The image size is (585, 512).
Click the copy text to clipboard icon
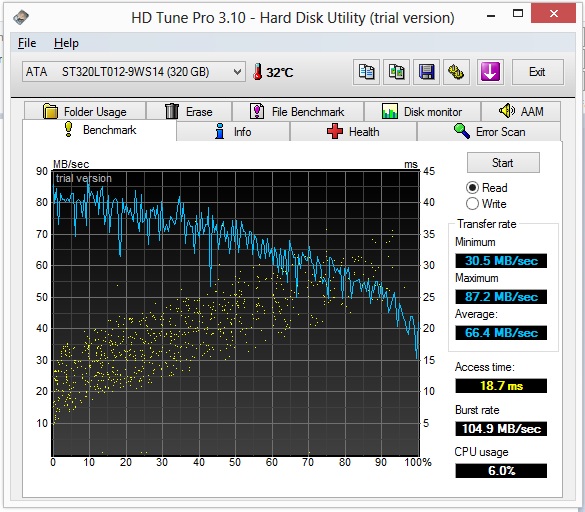[x=366, y=72]
